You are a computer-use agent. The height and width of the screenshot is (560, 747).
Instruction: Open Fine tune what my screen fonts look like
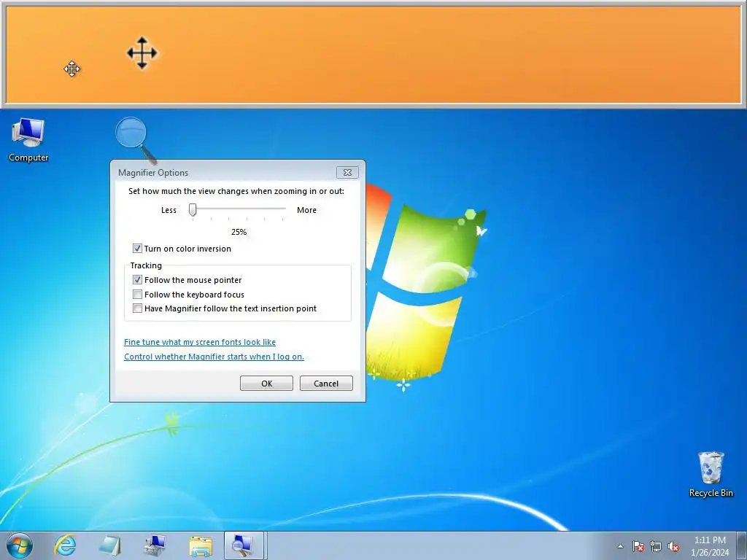(x=200, y=342)
